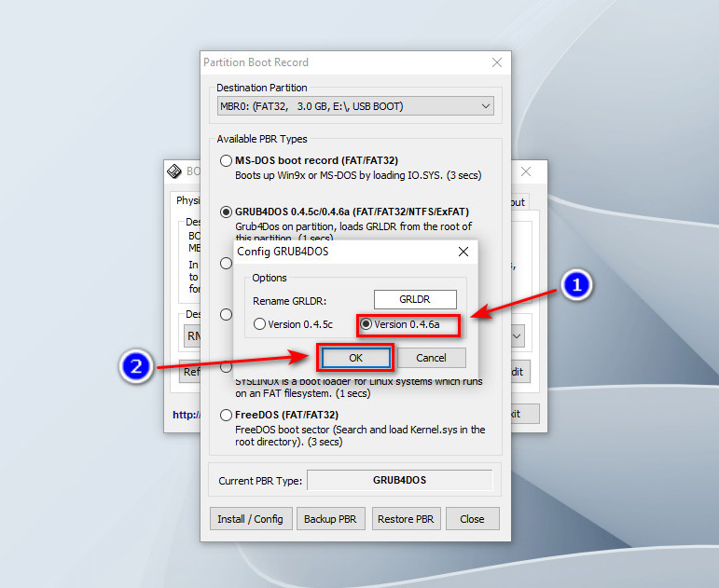Click the Close button at bottom
719x588 pixels.
click(x=472, y=519)
